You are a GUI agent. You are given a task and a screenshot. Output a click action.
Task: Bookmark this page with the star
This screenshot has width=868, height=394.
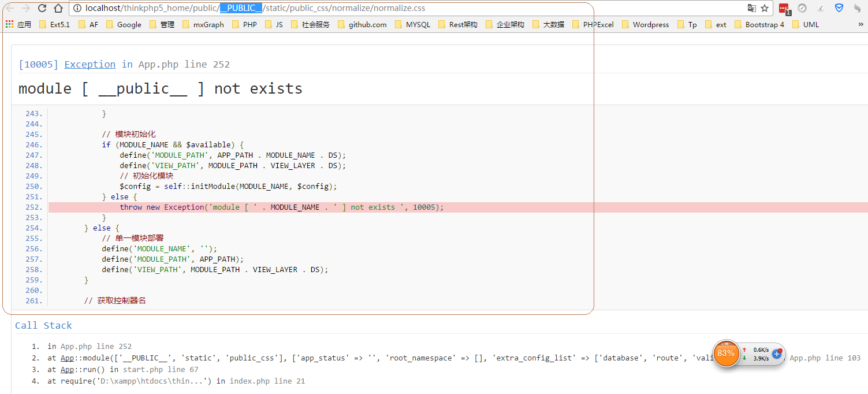765,8
